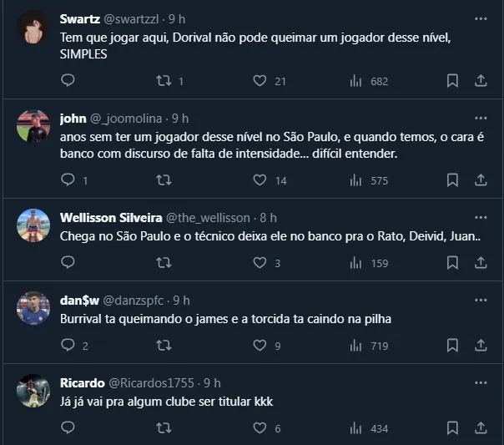The height and width of the screenshot is (445, 504).
Task: Click dan$w's avatar image
Action: (x=33, y=309)
